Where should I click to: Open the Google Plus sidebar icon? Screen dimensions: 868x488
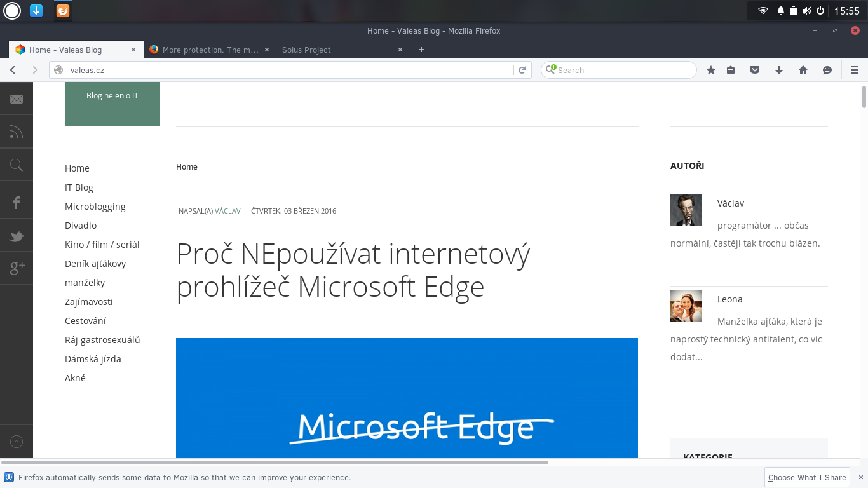[x=17, y=269]
